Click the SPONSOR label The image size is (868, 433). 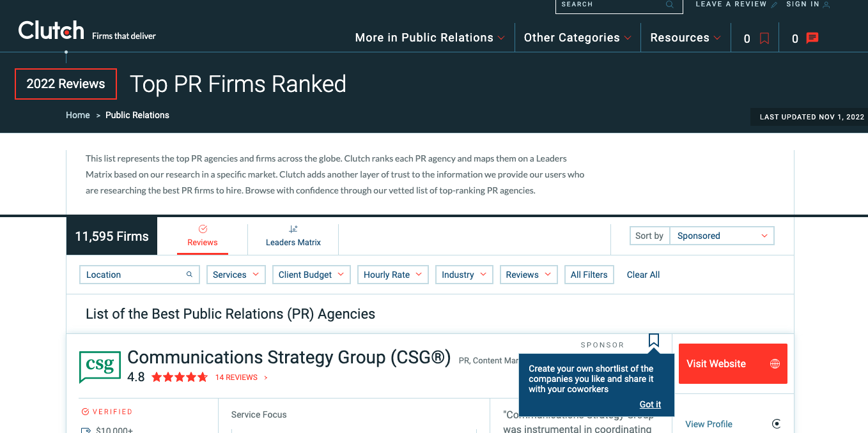602,345
